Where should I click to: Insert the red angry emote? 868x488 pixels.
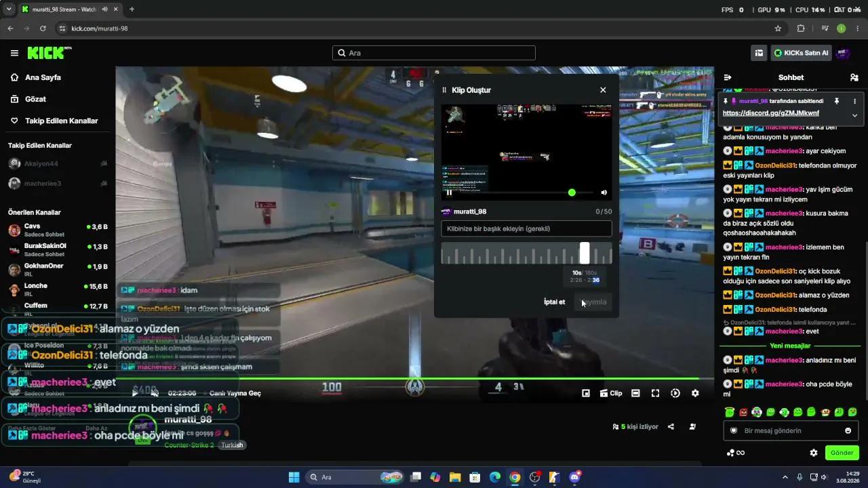tap(743, 411)
